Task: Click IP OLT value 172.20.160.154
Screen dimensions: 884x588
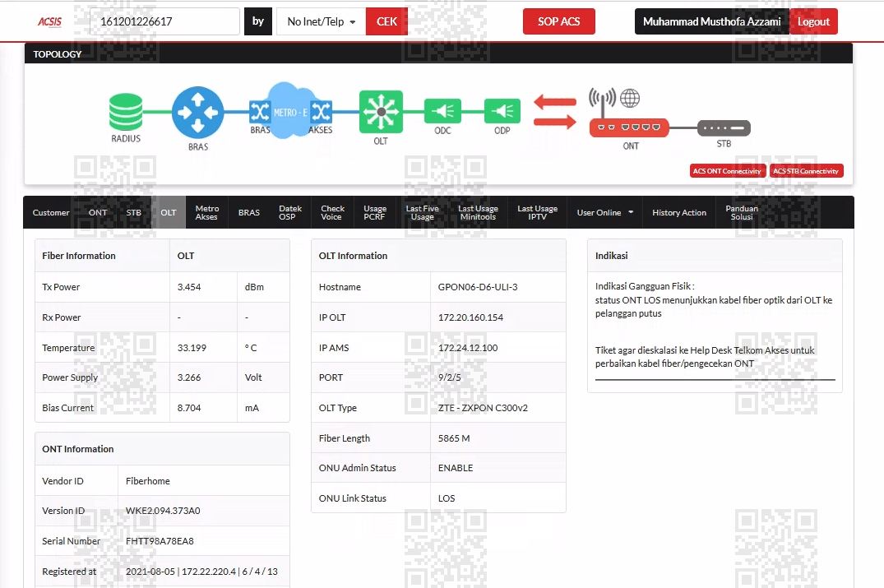Action: pos(470,317)
